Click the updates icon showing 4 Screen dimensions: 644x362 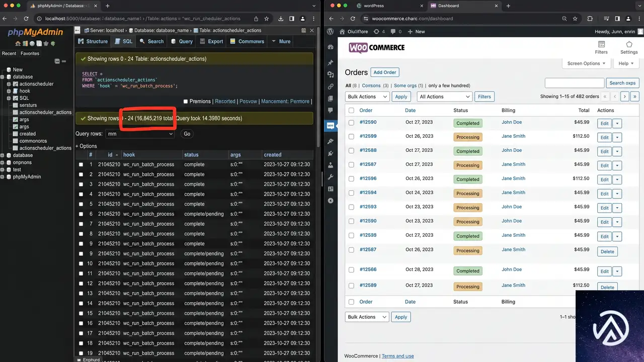click(x=376, y=31)
